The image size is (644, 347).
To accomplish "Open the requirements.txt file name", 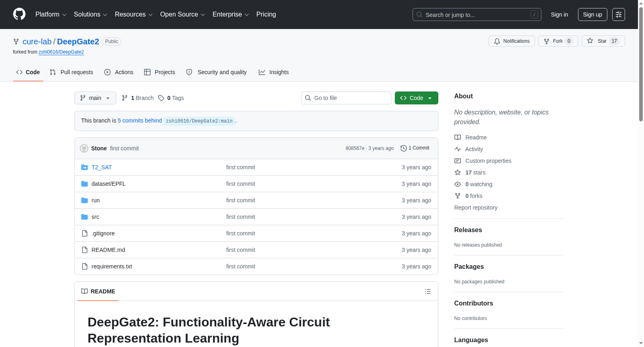I will click(112, 266).
